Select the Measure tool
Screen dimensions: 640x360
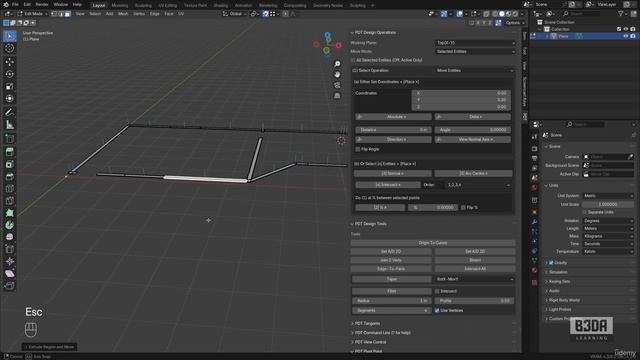pos(9,124)
